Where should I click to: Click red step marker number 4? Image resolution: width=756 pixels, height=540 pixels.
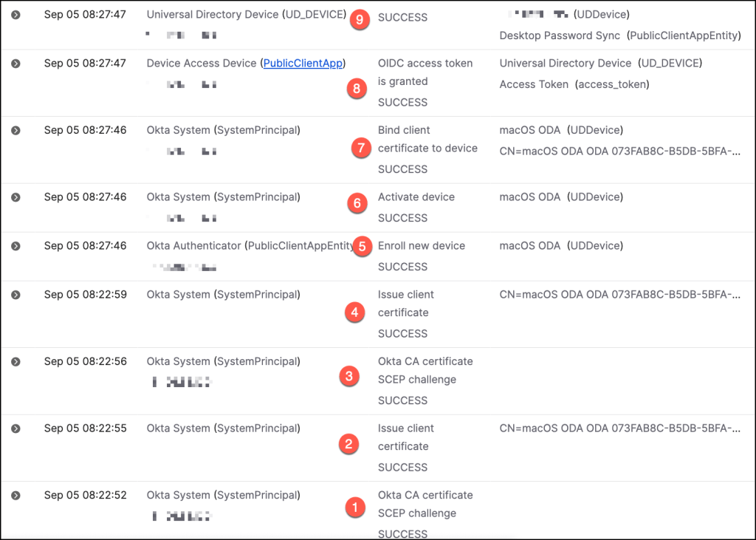355,312
